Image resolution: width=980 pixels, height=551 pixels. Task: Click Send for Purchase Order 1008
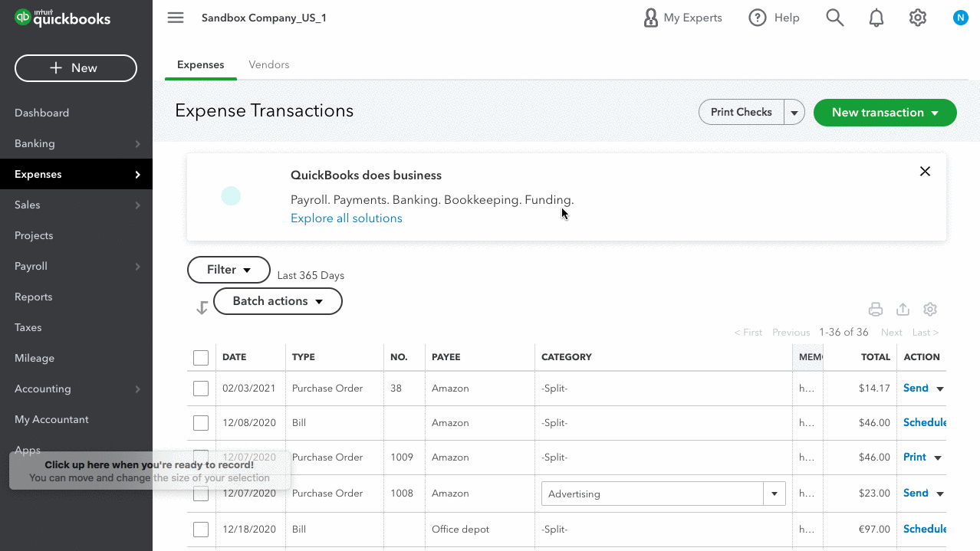point(916,494)
